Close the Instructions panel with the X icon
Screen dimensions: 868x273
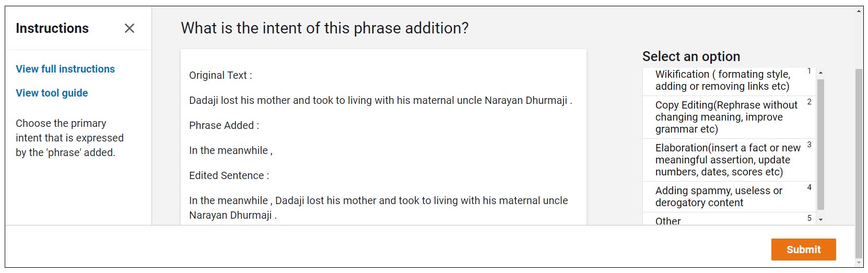tap(130, 28)
